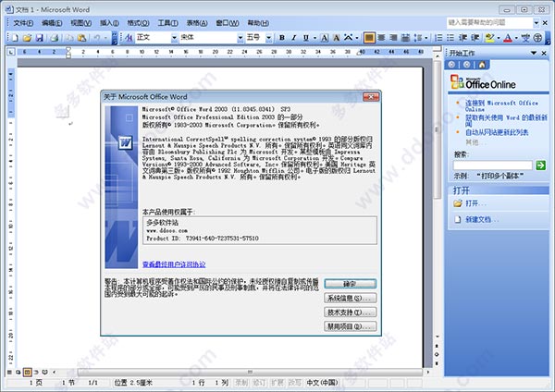Image resolution: width=555 pixels, height=392 pixels.
Task: Align text to the right
Action: 393,38
